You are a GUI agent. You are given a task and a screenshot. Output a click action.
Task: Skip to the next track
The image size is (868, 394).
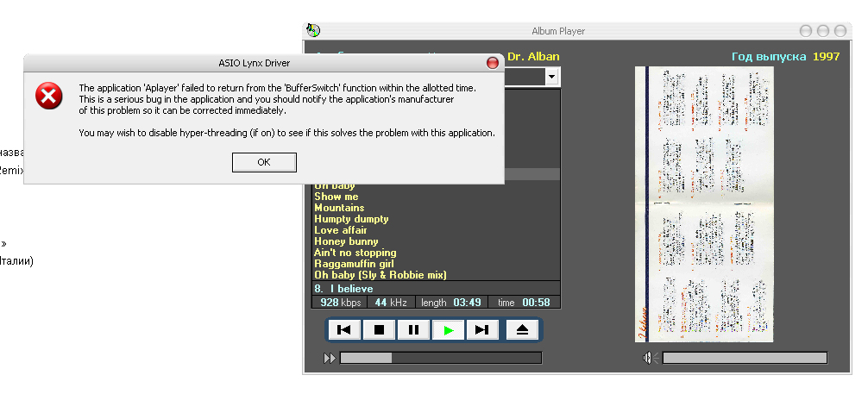click(x=482, y=330)
